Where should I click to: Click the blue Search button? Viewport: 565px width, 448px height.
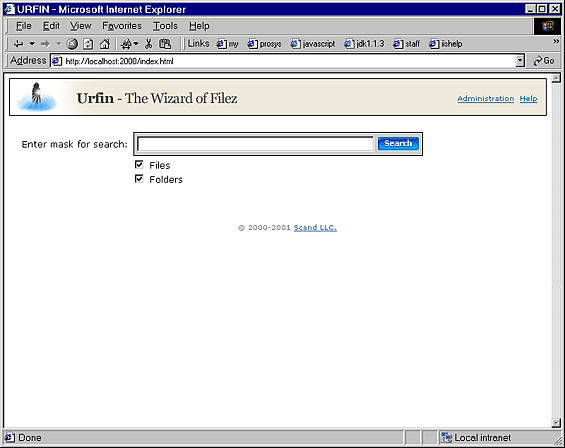(398, 143)
